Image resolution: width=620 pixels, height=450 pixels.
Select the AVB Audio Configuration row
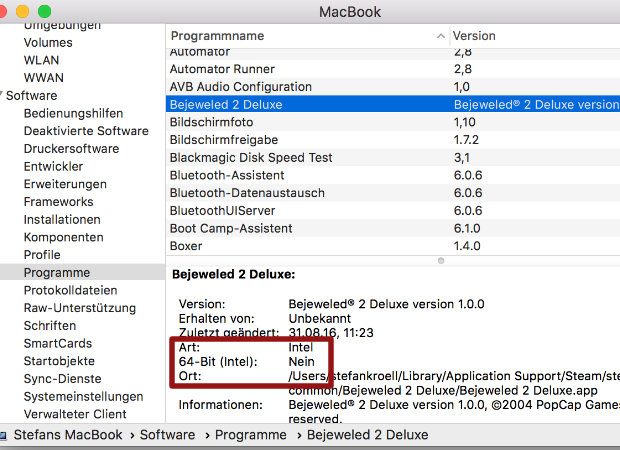(393, 87)
